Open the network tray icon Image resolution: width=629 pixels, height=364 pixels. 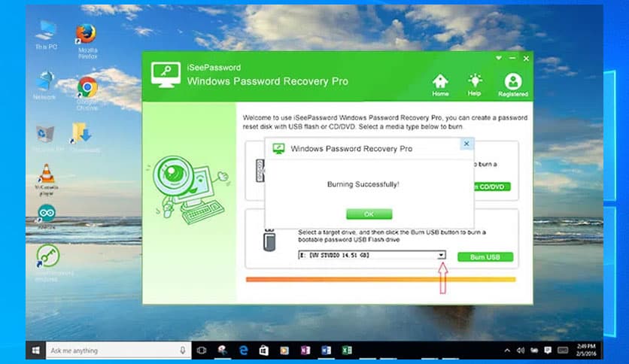click(534, 350)
